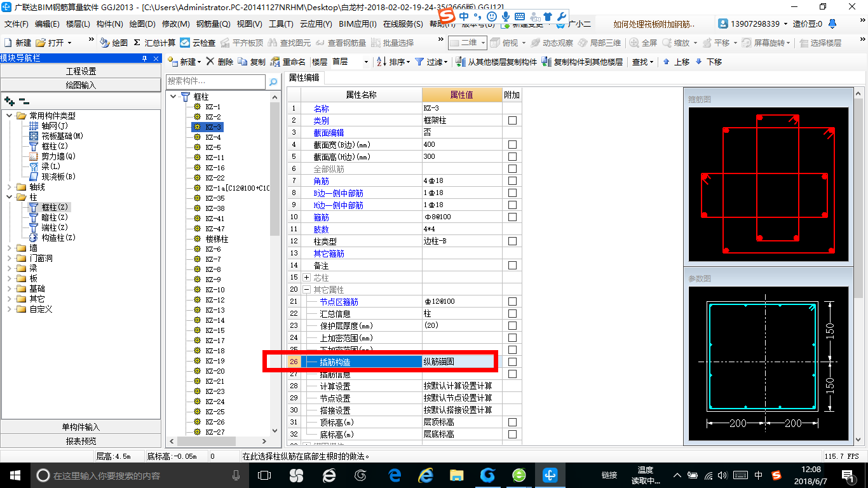868x488 pixels.
Task: Click 工程设置 navigation button
Action: (x=81, y=71)
